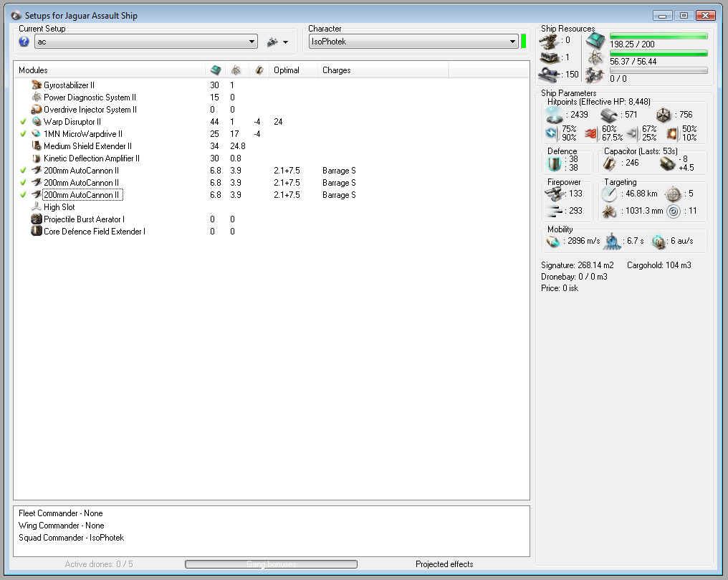Click the Warp Disruptor II optimal value 24

278,122
